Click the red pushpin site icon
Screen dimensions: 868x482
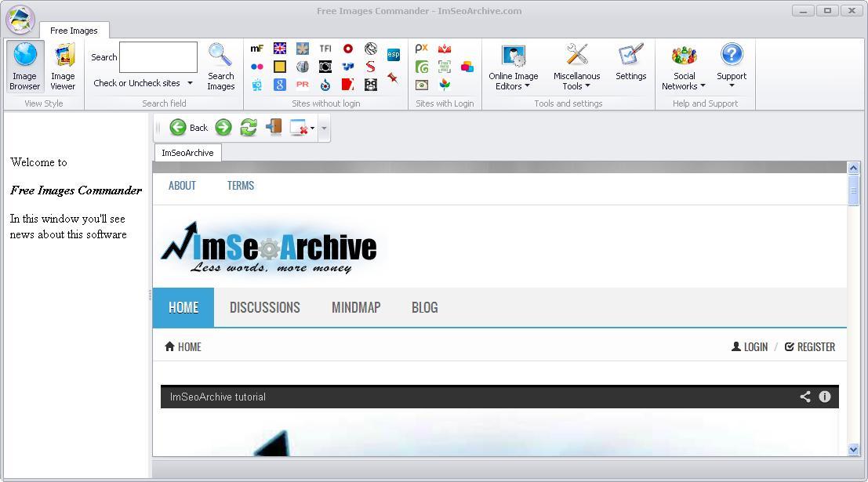click(394, 80)
